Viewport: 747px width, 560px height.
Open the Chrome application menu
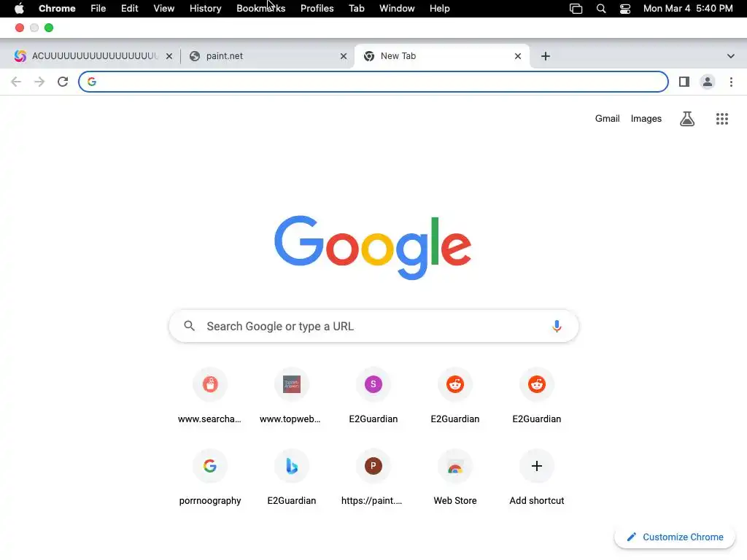click(57, 9)
